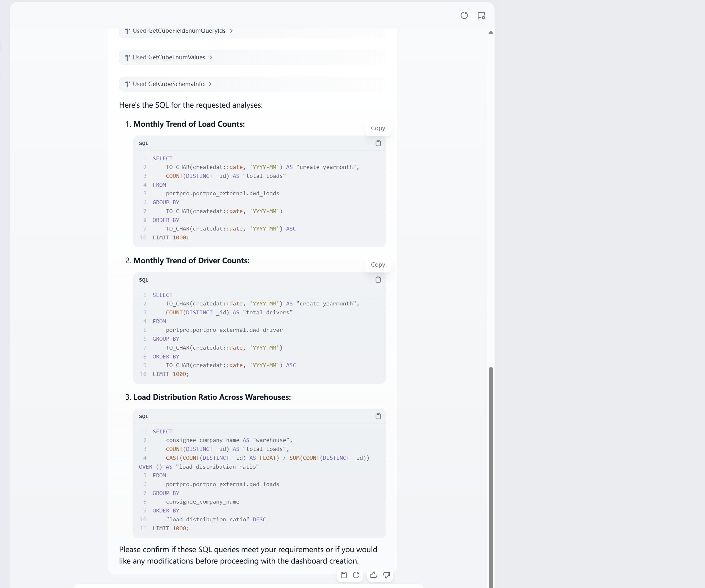This screenshot has width=705, height=588.
Task: Open the chat settings icon in header
Action: 481,16
